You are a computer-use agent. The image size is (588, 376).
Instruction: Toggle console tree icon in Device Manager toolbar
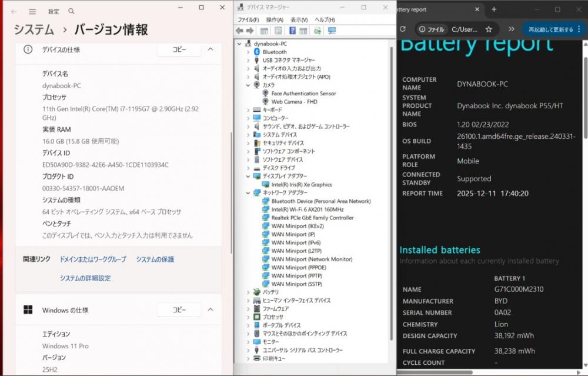pyautogui.click(x=265, y=31)
